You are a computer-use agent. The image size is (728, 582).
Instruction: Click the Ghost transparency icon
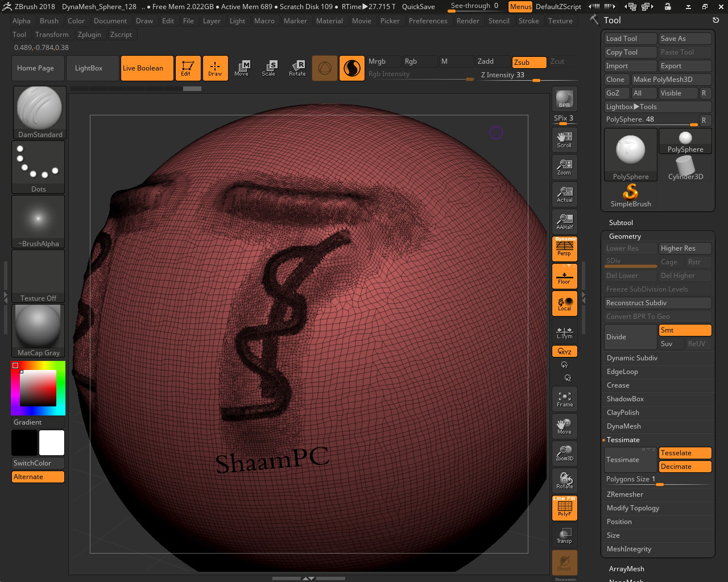point(564,563)
